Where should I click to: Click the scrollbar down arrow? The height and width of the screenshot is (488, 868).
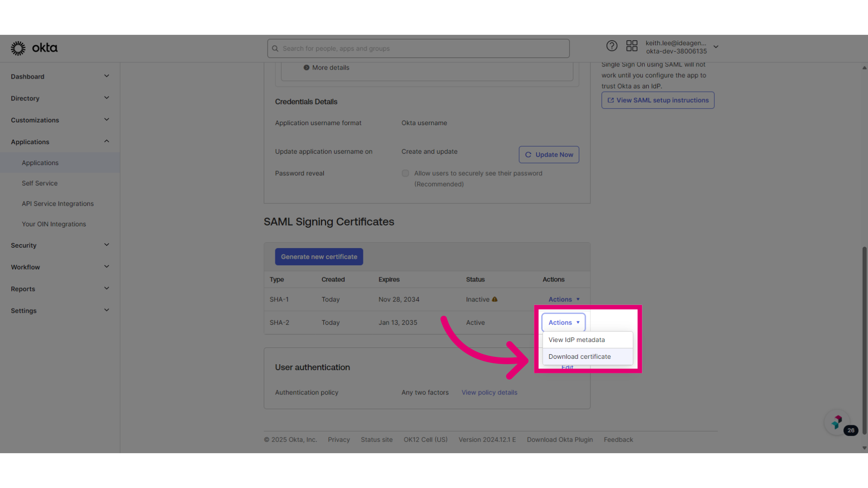click(864, 448)
